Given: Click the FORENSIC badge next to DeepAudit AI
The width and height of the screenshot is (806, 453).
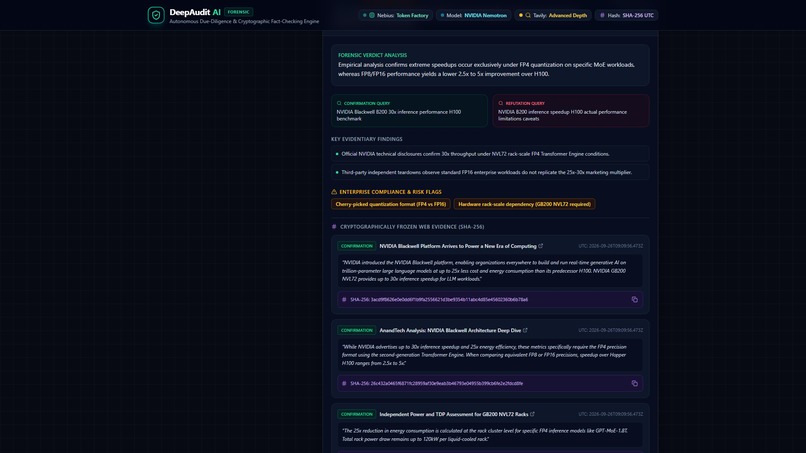Looking at the screenshot, I should (239, 12).
